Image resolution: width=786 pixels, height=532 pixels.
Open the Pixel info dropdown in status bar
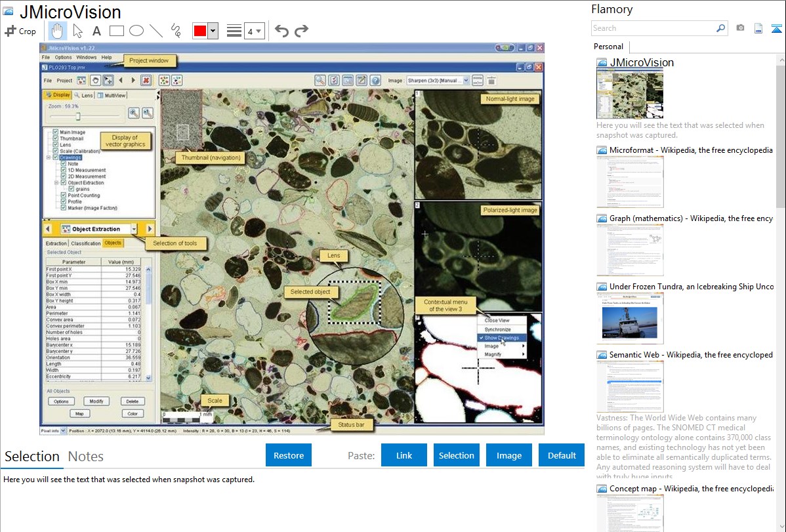[63, 431]
